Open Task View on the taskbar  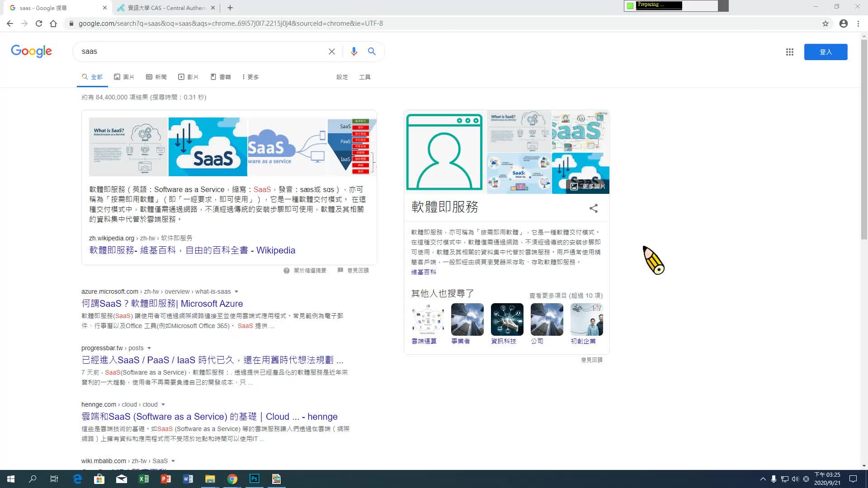point(54,479)
